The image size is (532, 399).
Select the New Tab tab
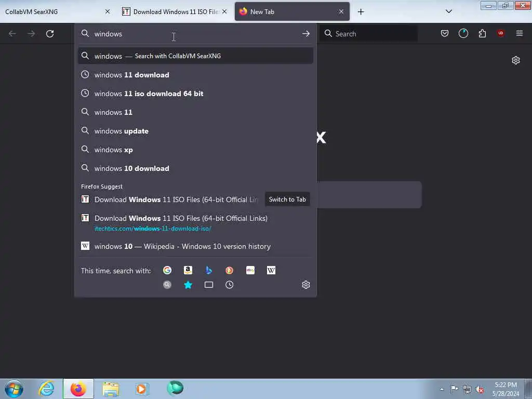click(x=292, y=11)
